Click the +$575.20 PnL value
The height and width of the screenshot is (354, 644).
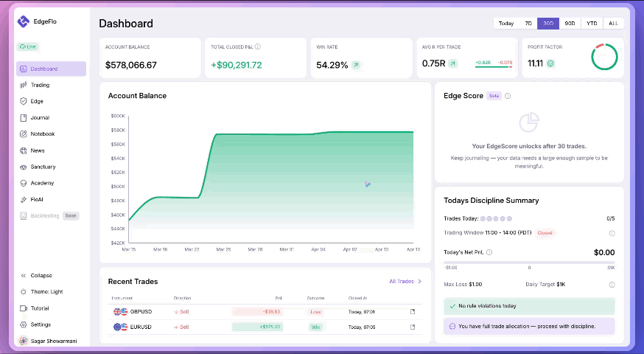point(257,327)
